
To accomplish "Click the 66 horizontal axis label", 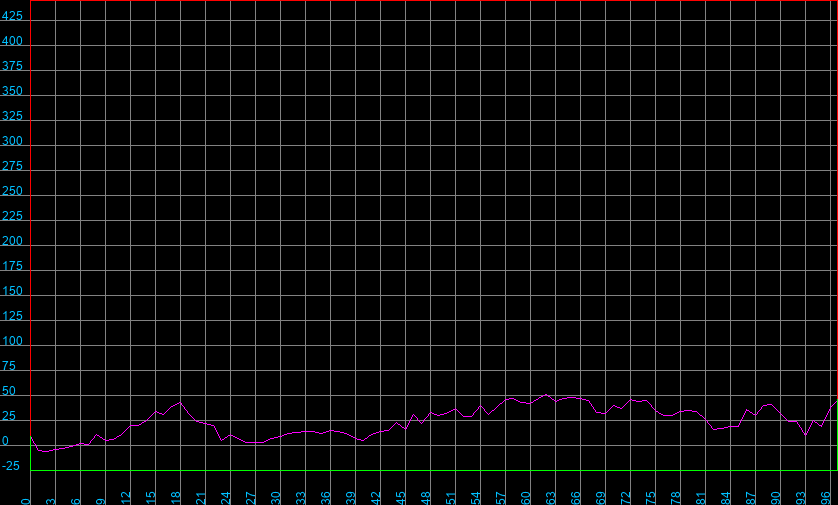I will click(x=576, y=498).
